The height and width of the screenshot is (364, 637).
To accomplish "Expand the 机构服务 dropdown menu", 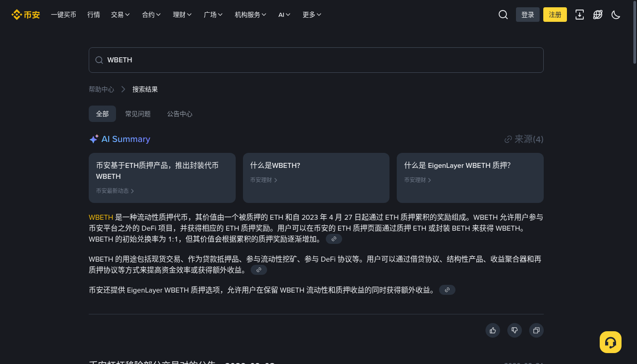I will point(251,15).
